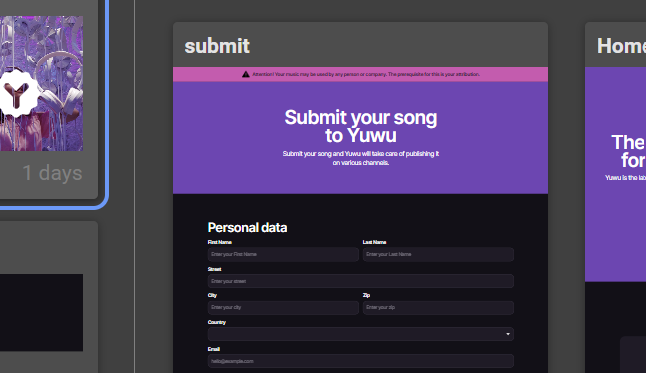This screenshot has width=646, height=373.
Task: Click the pink attention banner text
Action: point(366,74)
